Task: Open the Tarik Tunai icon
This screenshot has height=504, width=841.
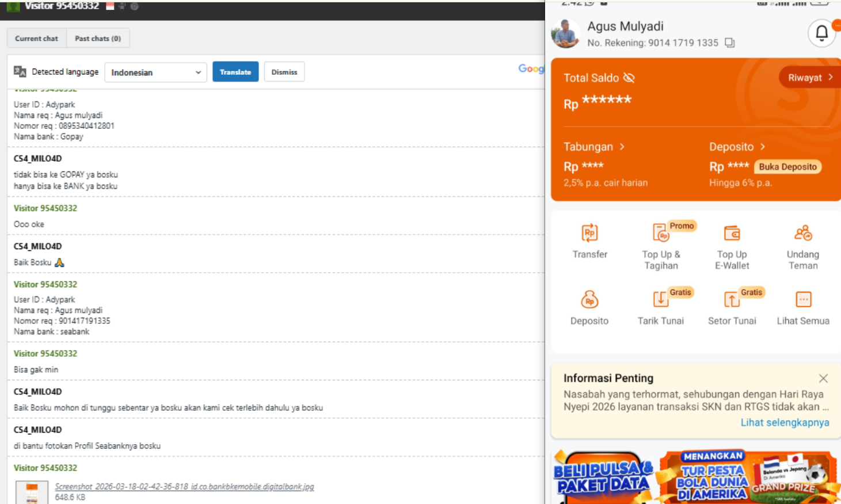Action: click(661, 300)
